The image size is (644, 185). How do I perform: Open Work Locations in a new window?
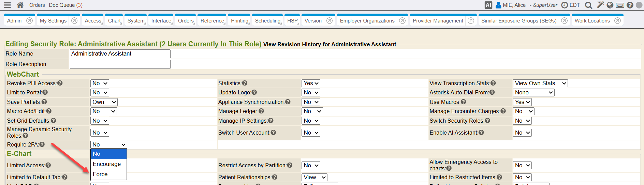617,21
